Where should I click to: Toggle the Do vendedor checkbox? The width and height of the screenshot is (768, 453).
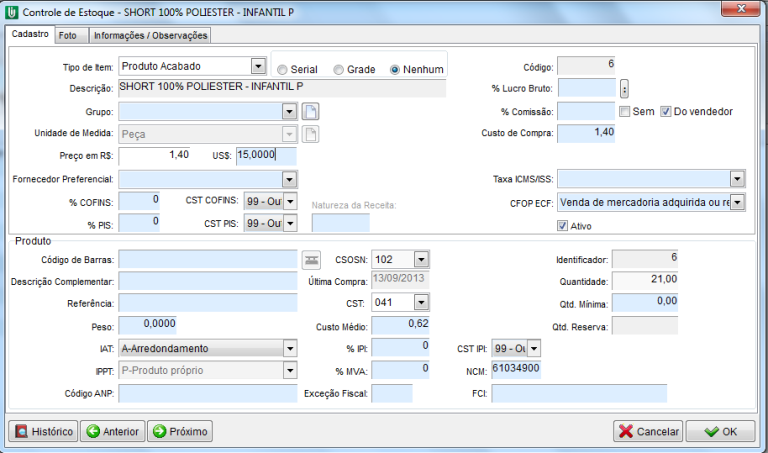[667, 111]
